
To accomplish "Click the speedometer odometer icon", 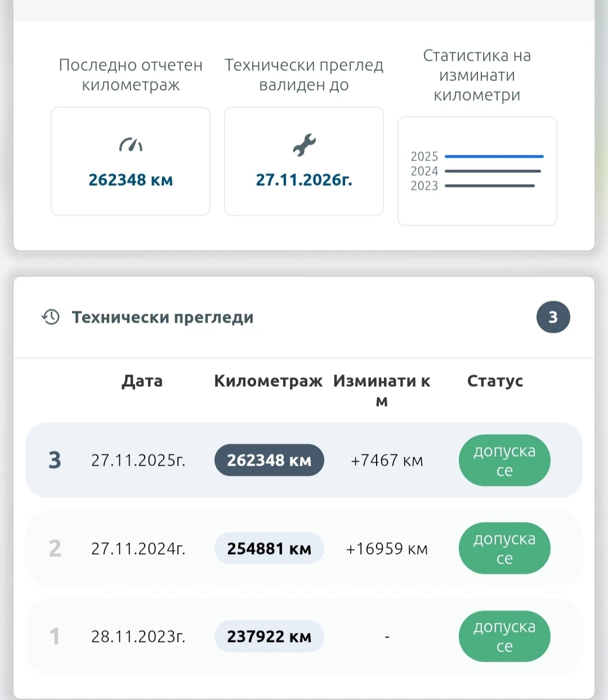I will (x=131, y=145).
